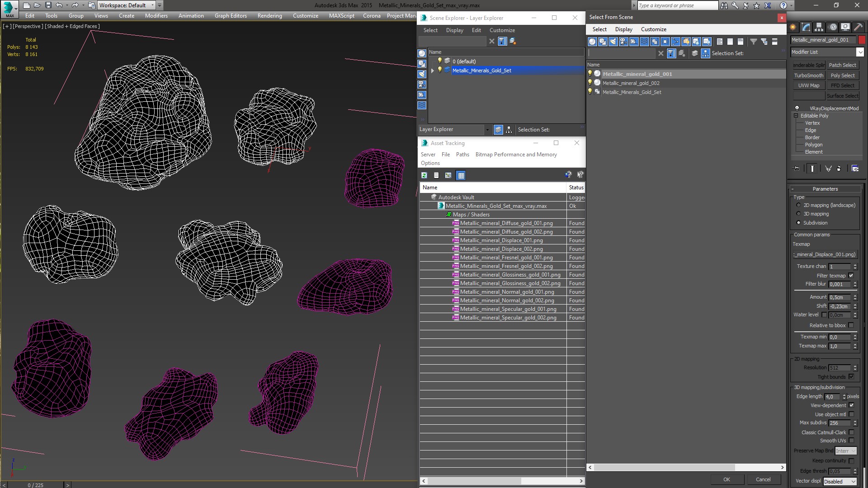
Task: Open the Utilities hammer panel tab
Action: (858, 27)
